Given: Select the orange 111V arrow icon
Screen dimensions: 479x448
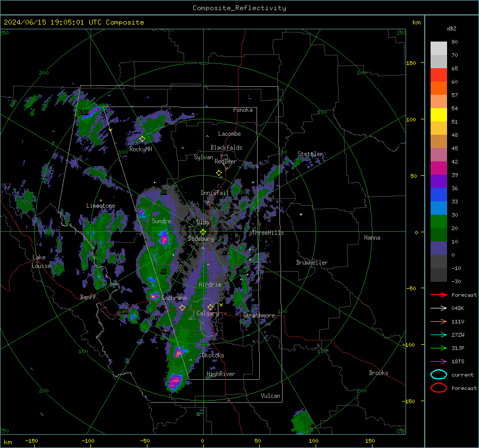Looking at the screenshot, I should (x=439, y=321).
